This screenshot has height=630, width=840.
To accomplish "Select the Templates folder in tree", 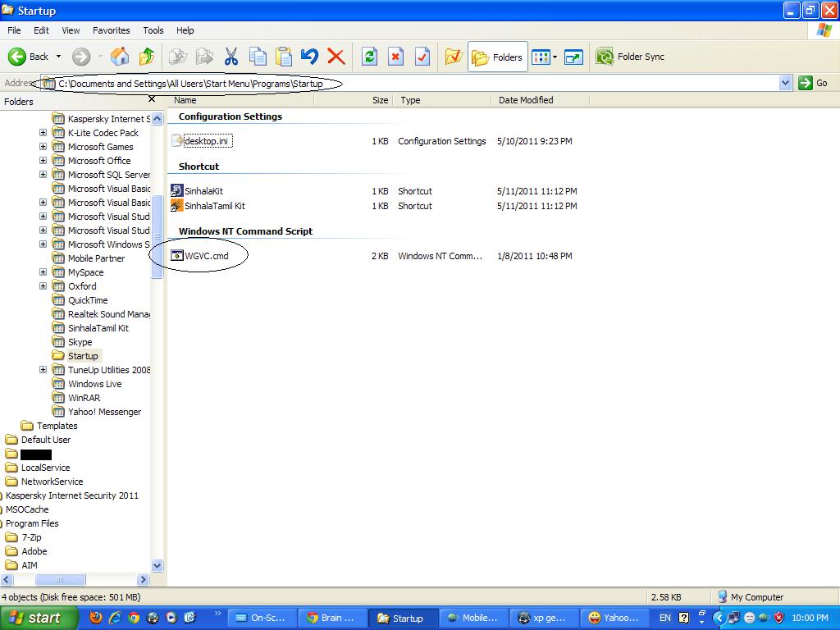I will [57, 426].
